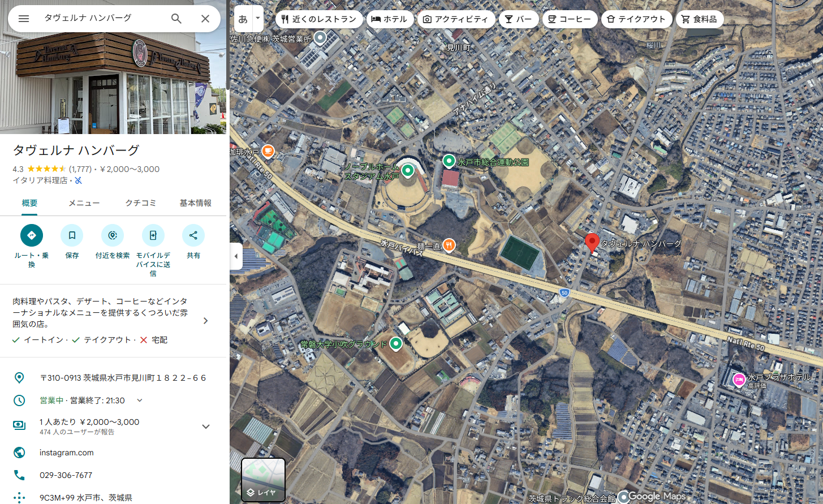Click the ノーブルホームスタジアム水戸 marker

408,170
